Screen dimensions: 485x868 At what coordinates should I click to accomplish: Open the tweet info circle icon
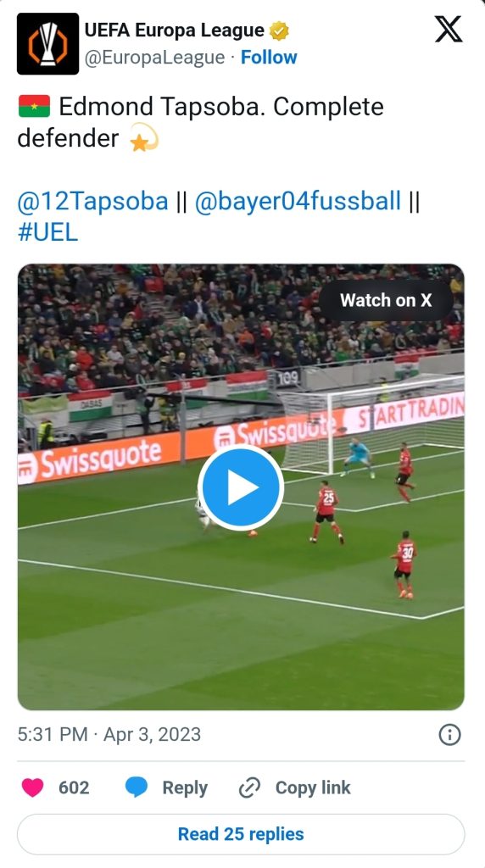pyautogui.click(x=449, y=735)
